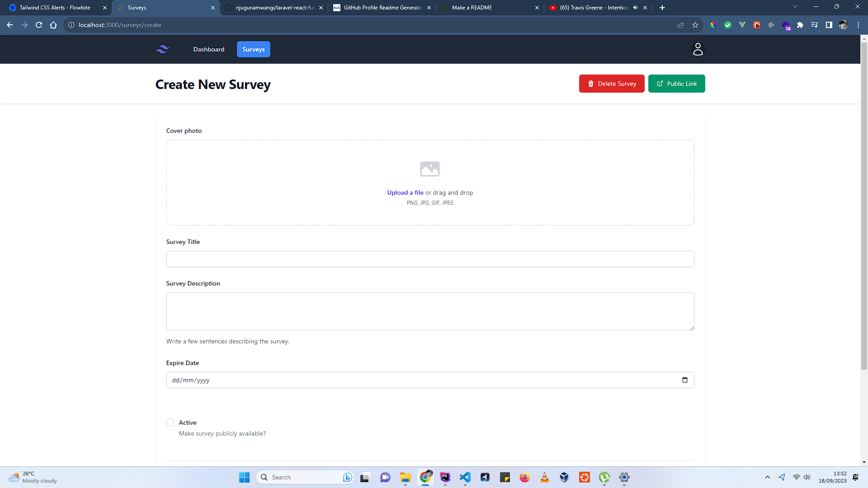868x488 pixels.
Task: Click the Upload a file link
Action: (405, 192)
